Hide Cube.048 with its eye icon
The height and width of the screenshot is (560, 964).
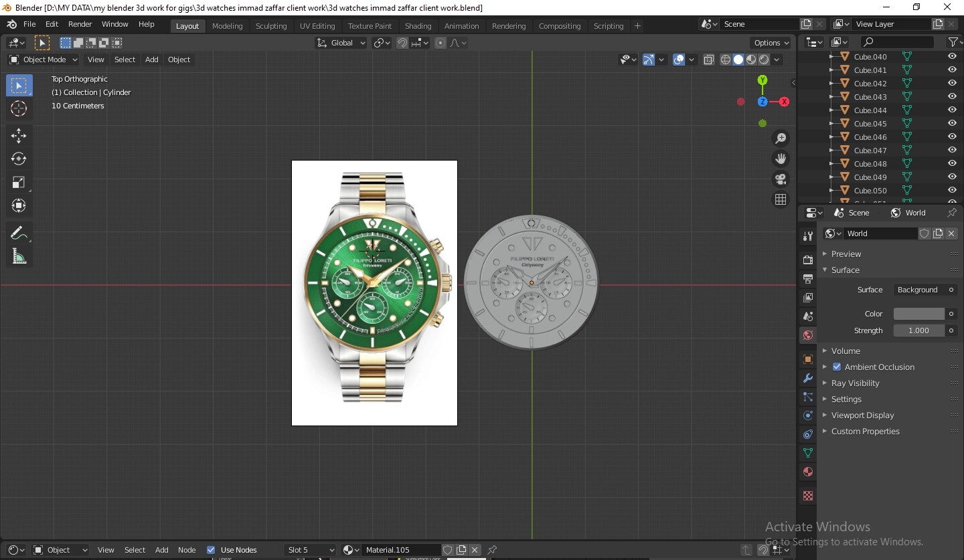pos(952,164)
